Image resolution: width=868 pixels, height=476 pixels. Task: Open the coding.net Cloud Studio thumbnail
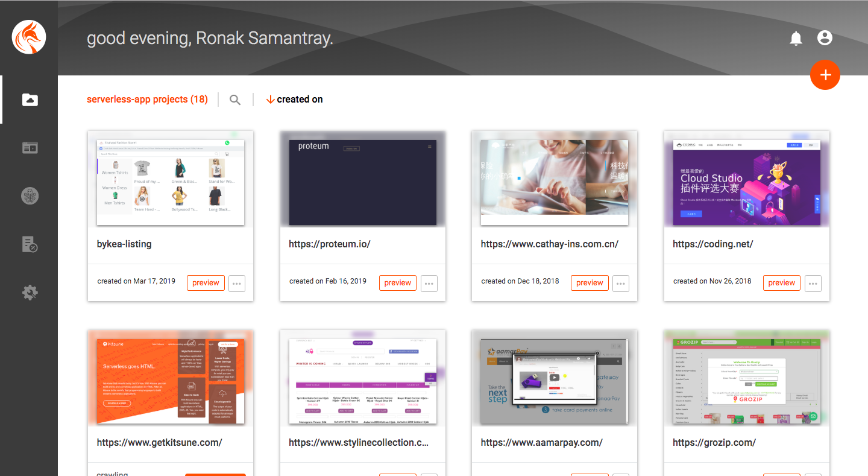tap(747, 183)
